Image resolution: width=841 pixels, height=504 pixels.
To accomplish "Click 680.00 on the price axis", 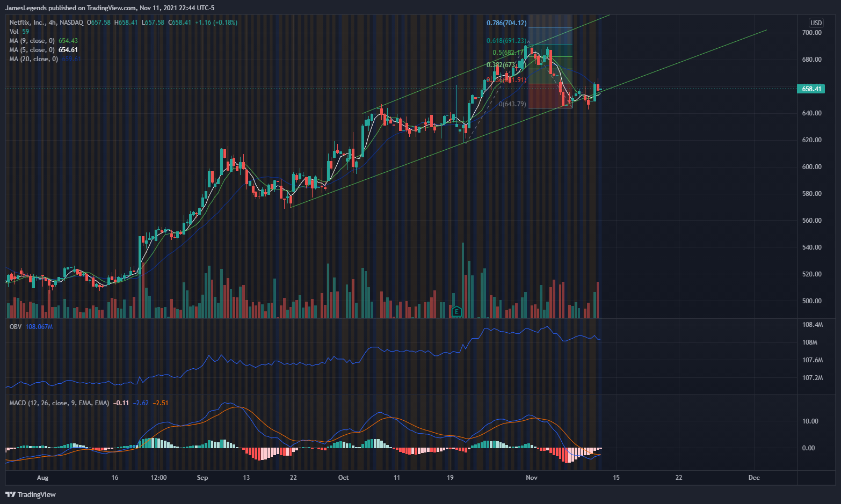I will pyautogui.click(x=811, y=60).
